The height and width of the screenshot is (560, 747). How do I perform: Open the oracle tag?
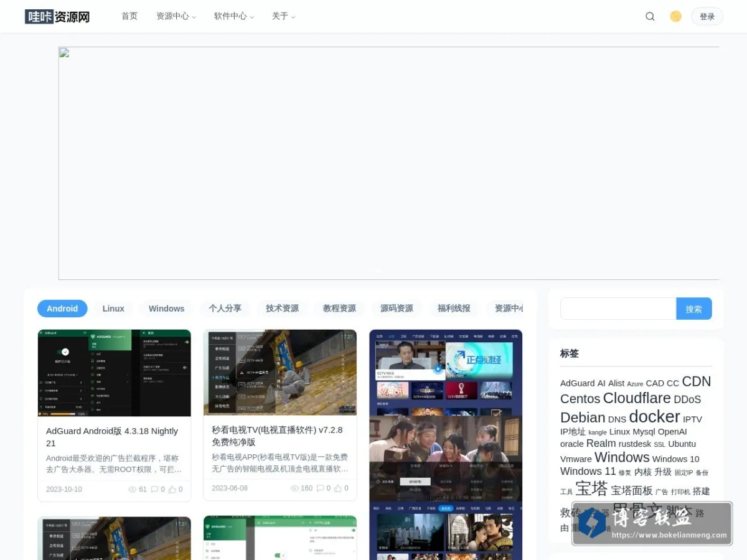click(x=572, y=444)
